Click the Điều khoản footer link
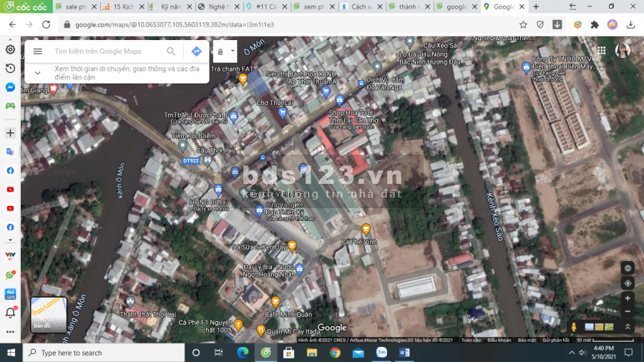Image resolution: width=644 pixels, height=362 pixels. pyautogui.click(x=499, y=341)
